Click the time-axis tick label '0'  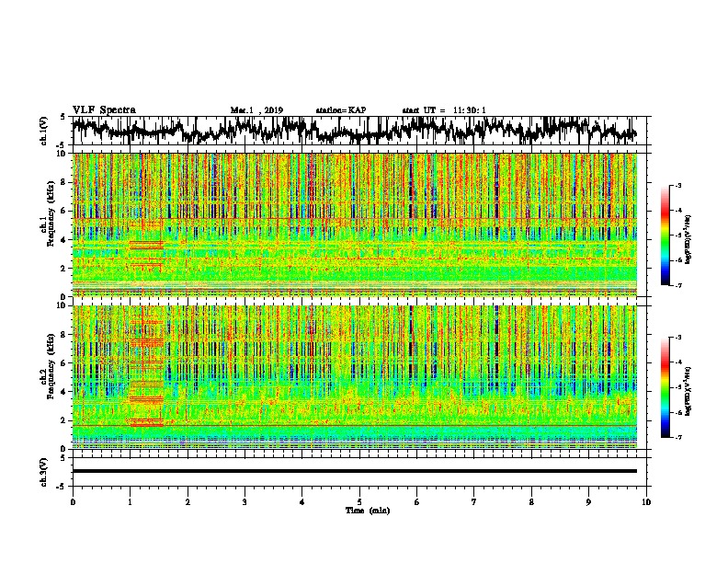point(73,502)
